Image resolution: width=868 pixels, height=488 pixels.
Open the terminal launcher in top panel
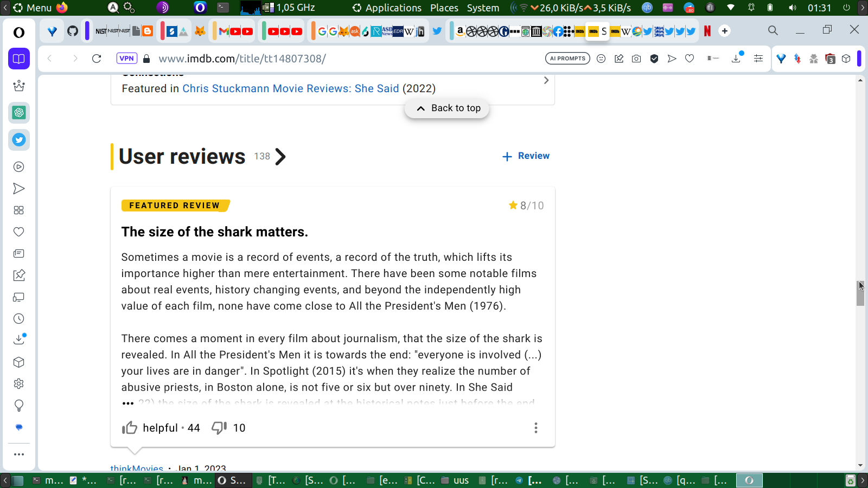223,8
